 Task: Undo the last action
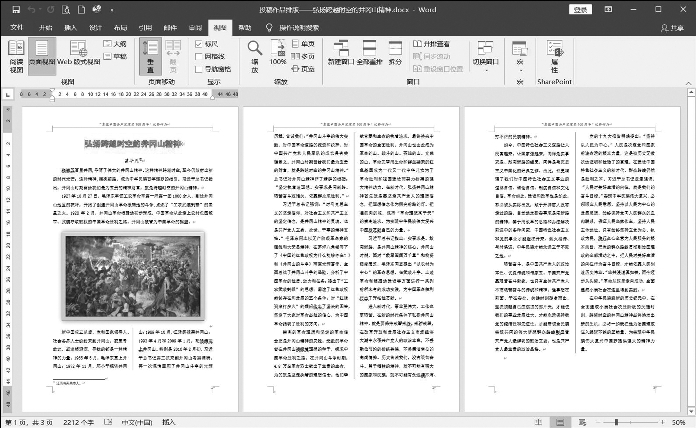[31, 9]
